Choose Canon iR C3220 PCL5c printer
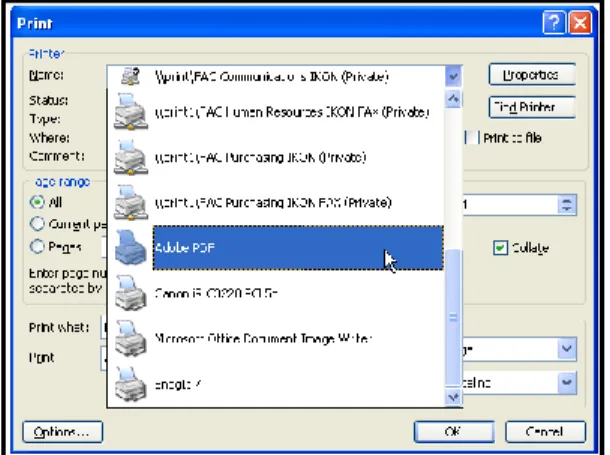This screenshot has width=610, height=455. point(216,293)
